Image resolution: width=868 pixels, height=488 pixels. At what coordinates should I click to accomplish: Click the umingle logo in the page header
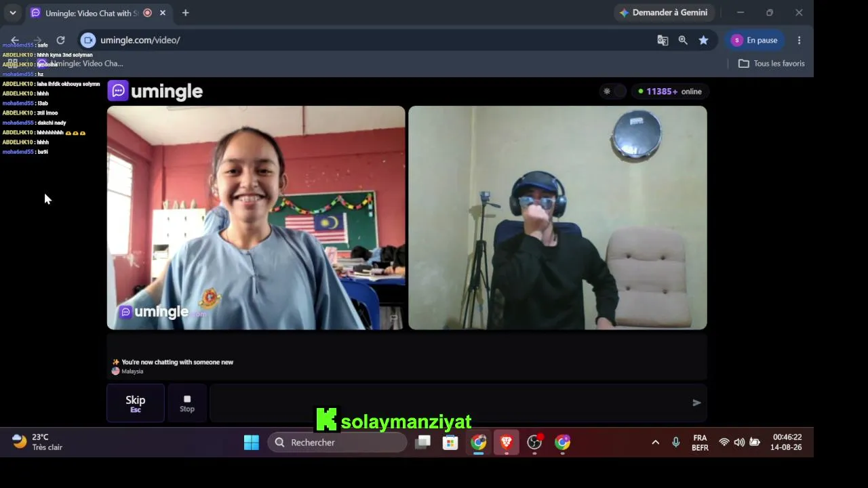(x=155, y=91)
